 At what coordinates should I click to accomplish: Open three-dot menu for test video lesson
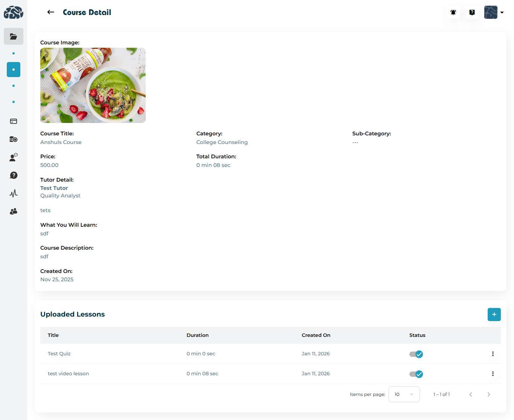pyautogui.click(x=493, y=374)
